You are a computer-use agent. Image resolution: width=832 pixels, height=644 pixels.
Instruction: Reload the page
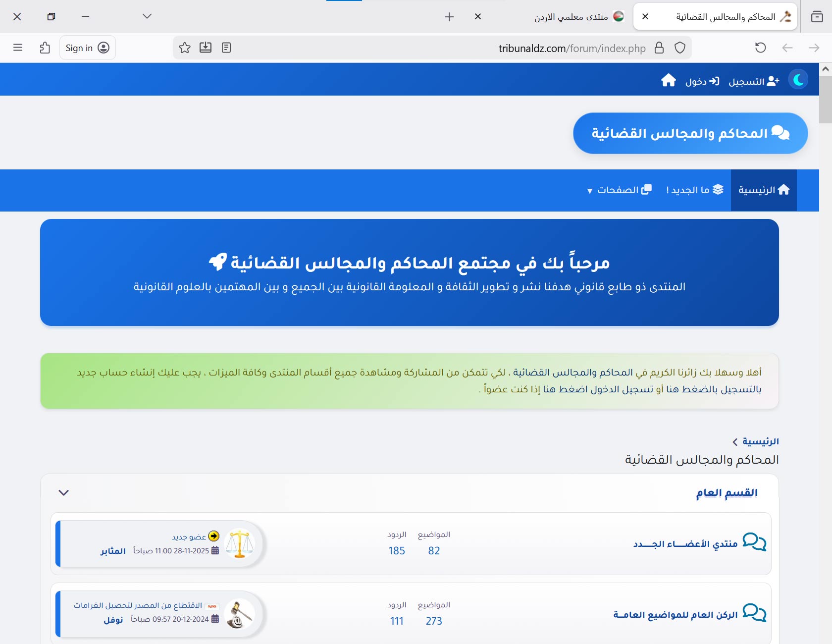[760, 48]
